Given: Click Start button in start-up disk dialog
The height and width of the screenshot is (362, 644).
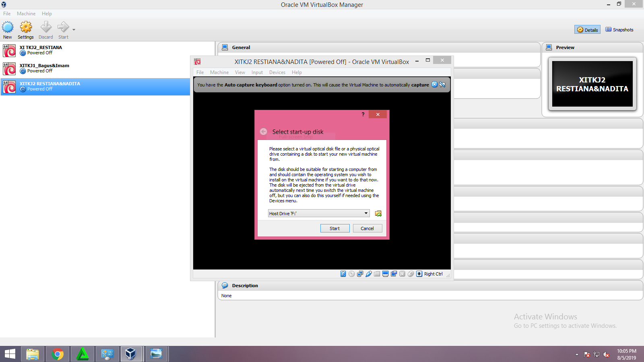Looking at the screenshot, I should click(x=335, y=228).
